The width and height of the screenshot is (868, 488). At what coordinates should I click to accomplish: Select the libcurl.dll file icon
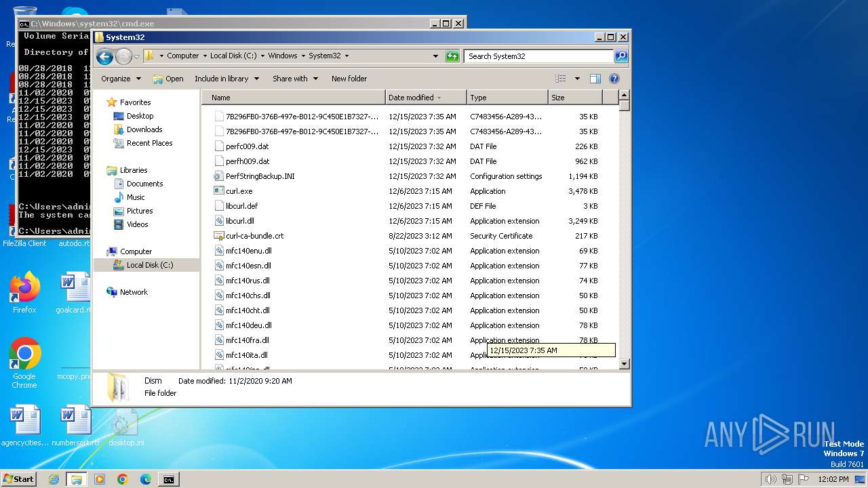(x=219, y=221)
